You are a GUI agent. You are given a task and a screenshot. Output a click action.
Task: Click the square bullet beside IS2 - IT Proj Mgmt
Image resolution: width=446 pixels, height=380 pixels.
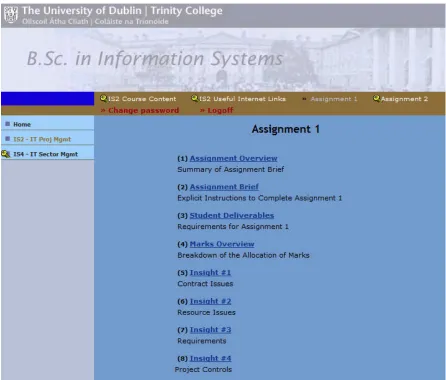click(x=8, y=139)
